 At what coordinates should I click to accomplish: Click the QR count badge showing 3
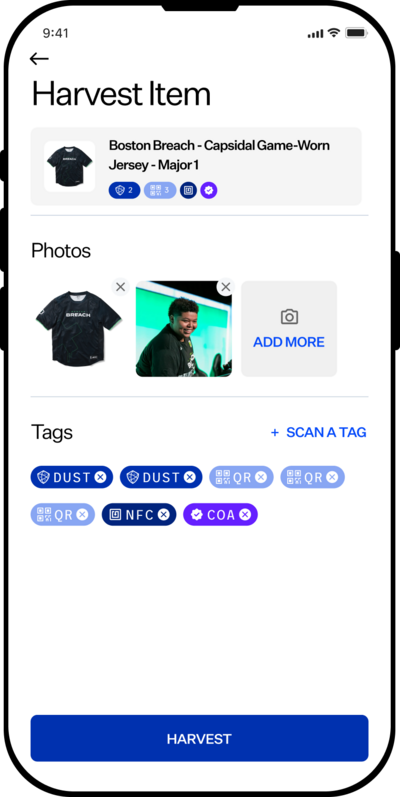pos(160,191)
